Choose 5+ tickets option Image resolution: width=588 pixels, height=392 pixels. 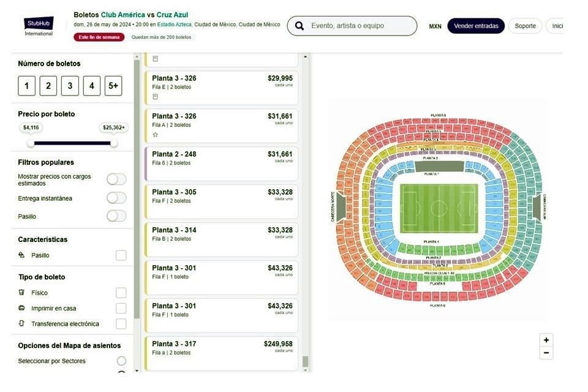[113, 86]
